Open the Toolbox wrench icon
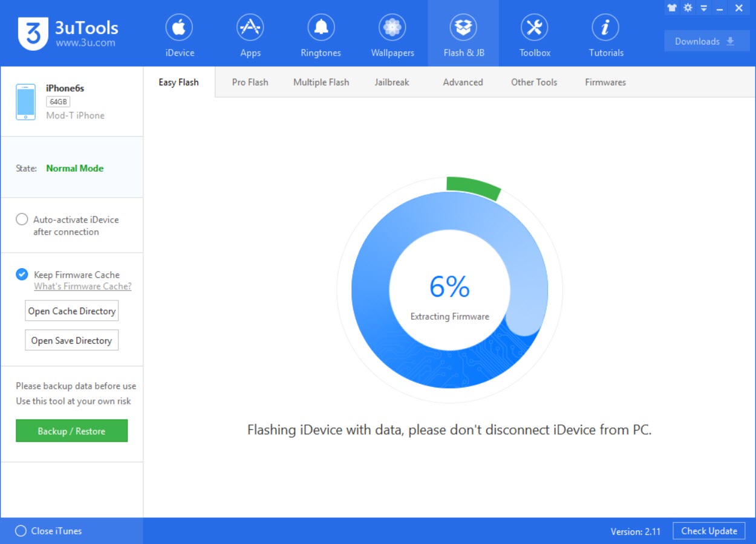756x544 pixels. [535, 28]
